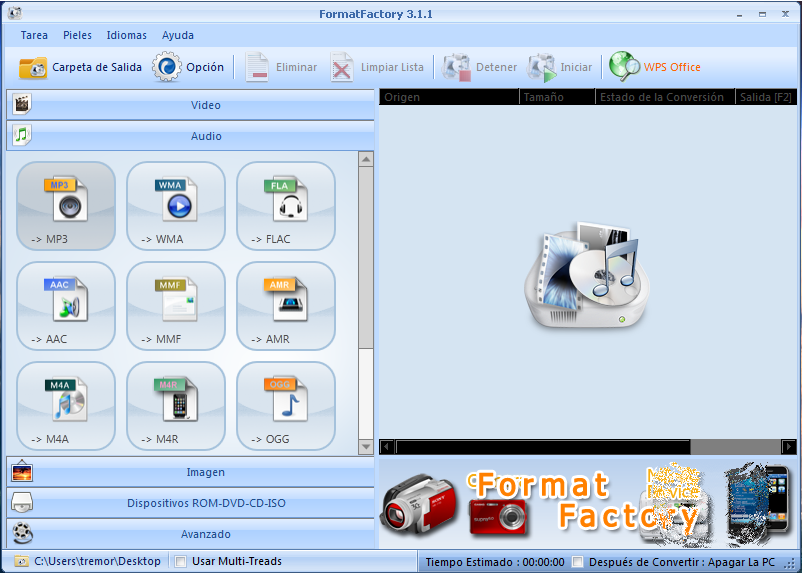Choose the -> M4A conversion icon

(66, 406)
